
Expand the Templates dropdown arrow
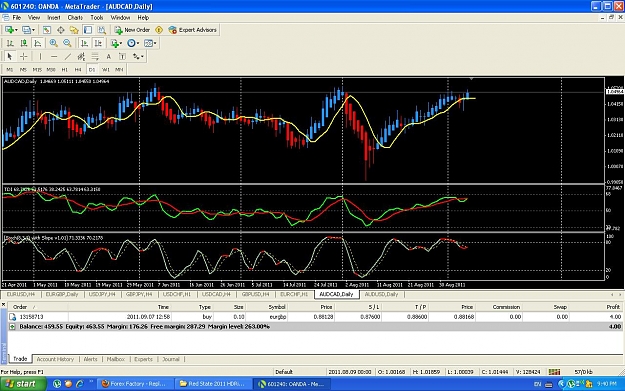point(155,43)
